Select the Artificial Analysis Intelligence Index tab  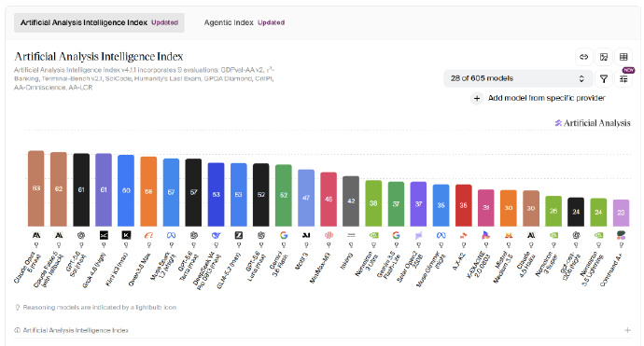(99, 22)
